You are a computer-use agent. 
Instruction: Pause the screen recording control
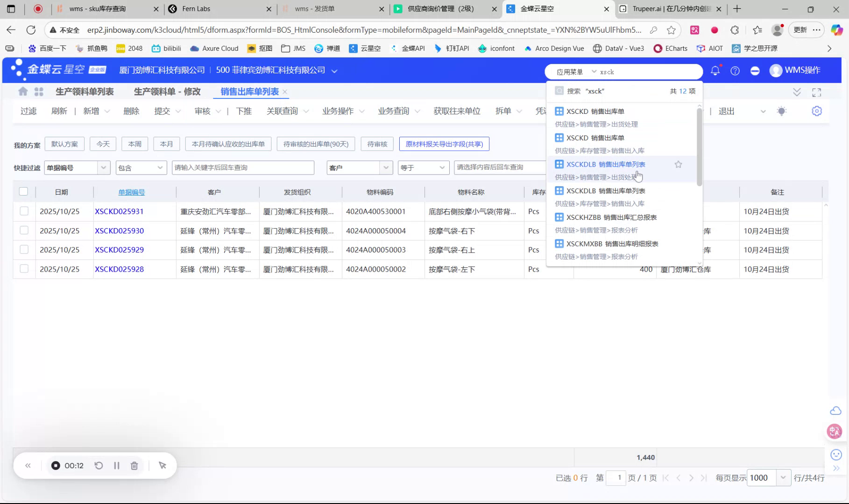coord(117,465)
